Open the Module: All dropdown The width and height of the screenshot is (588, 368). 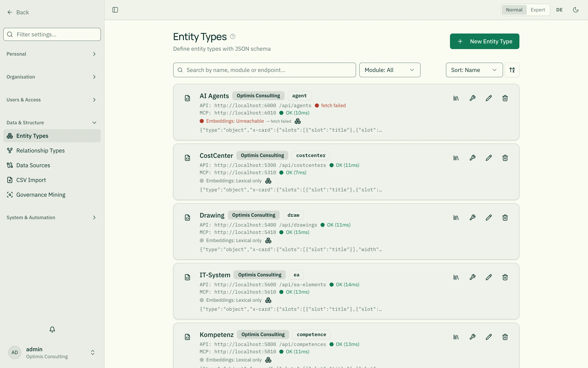[x=390, y=70]
